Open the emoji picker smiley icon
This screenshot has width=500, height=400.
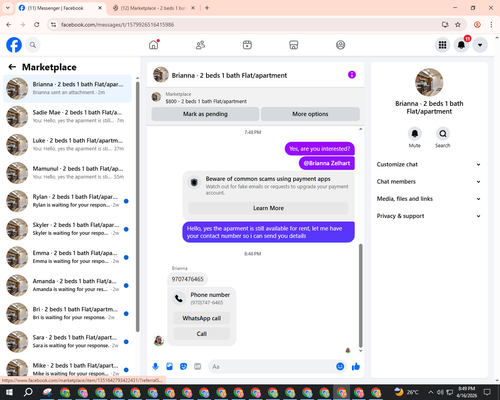tap(340, 367)
